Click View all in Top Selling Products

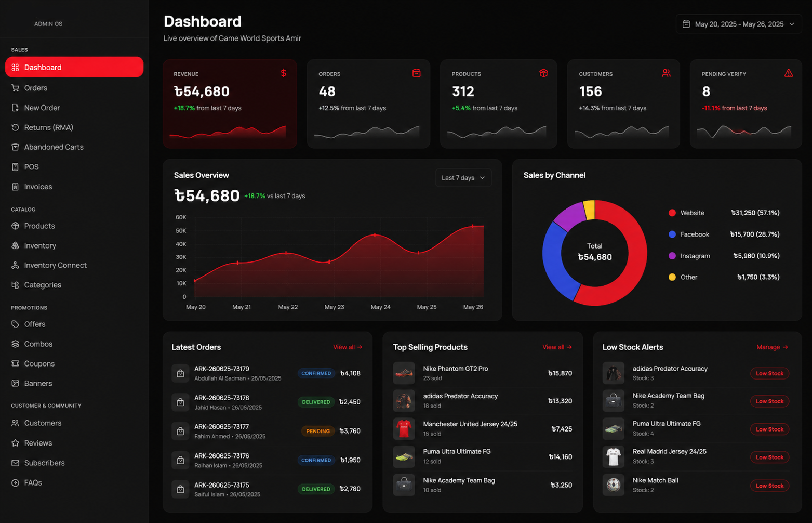pyautogui.click(x=557, y=347)
